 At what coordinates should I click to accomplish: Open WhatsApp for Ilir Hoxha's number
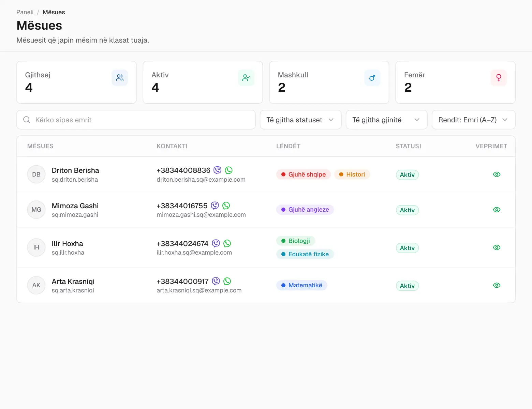coord(227,243)
